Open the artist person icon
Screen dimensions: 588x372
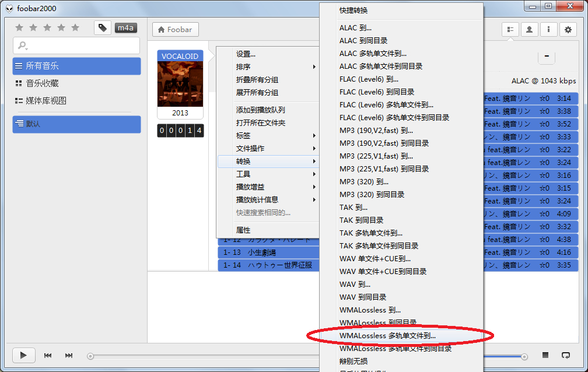coord(529,29)
